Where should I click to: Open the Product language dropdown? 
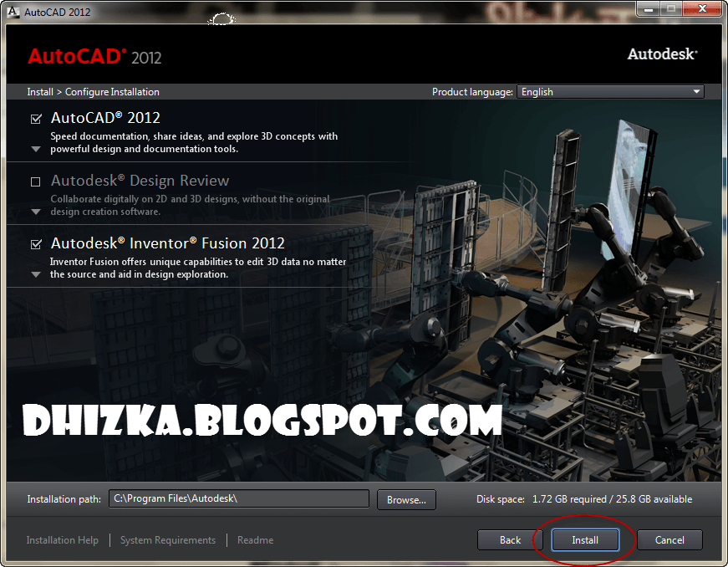point(695,91)
